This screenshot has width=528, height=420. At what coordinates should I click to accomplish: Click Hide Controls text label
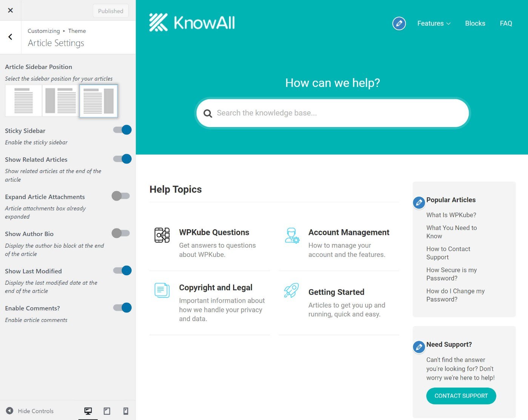pyautogui.click(x=36, y=411)
